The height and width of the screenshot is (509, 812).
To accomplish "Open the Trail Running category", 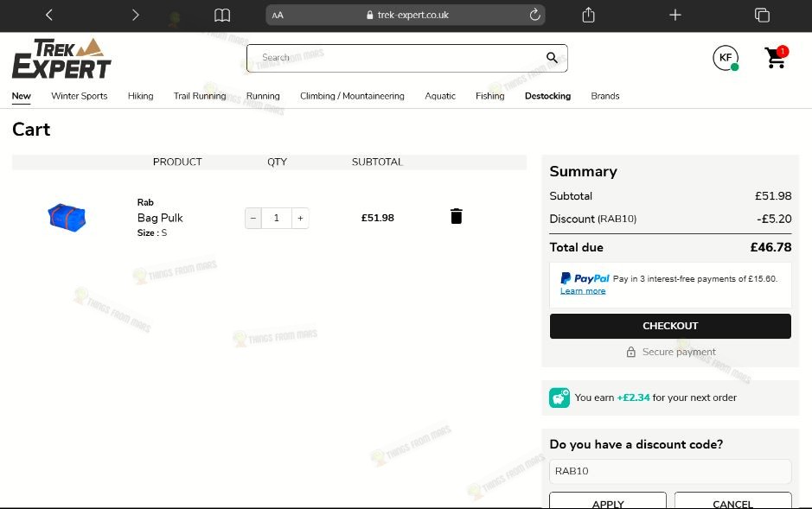I will point(200,96).
